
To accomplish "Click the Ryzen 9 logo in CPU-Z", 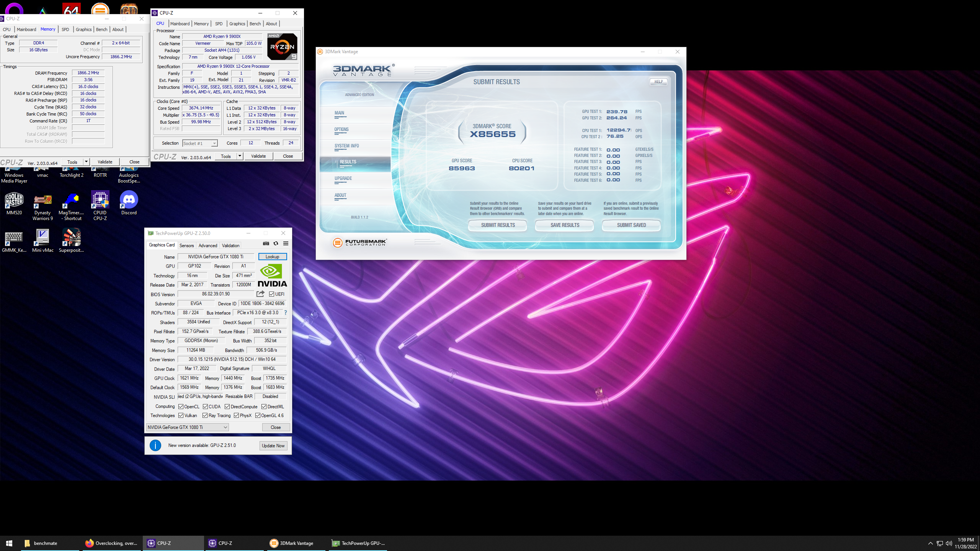I will click(x=282, y=47).
